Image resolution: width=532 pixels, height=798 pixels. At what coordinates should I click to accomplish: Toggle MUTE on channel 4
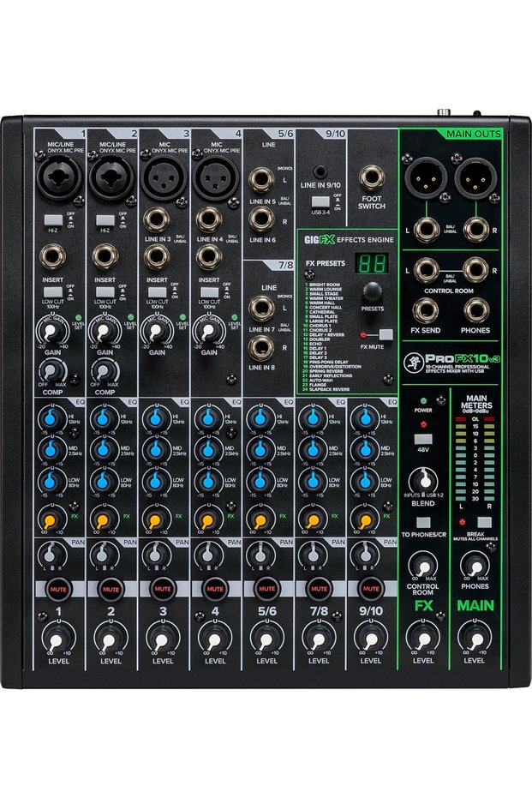click(215, 589)
